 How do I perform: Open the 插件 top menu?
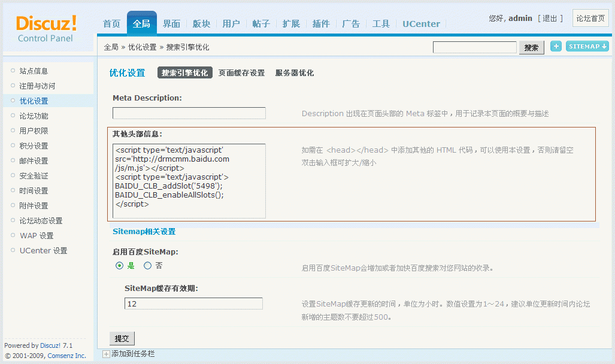pyautogui.click(x=321, y=24)
